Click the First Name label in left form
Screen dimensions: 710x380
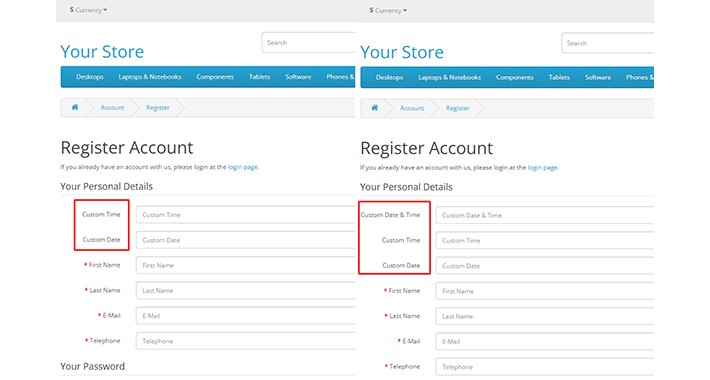coord(102,265)
